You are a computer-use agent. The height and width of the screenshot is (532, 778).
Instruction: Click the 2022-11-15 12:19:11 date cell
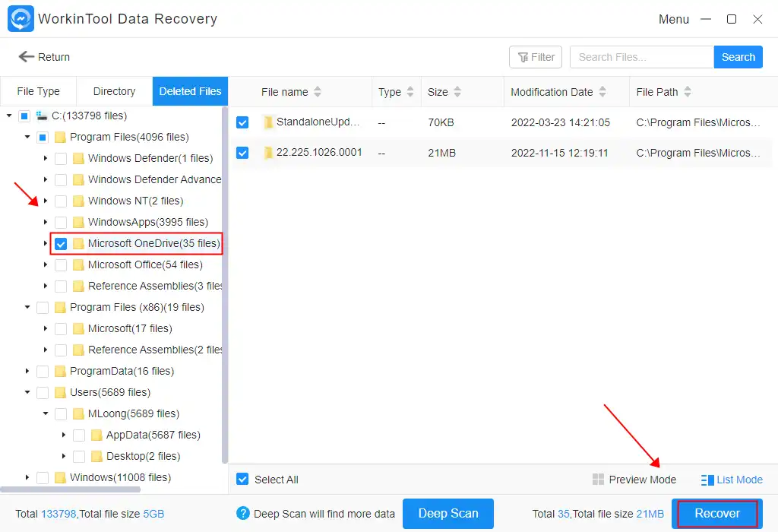[x=559, y=153]
